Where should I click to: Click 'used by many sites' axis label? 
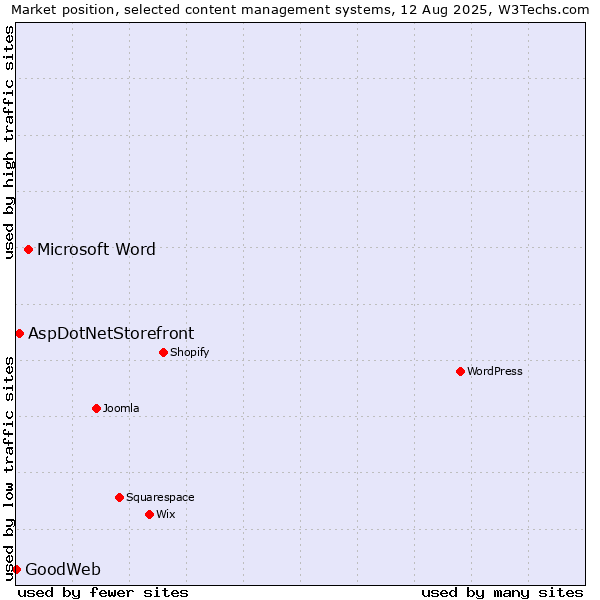pos(502,593)
